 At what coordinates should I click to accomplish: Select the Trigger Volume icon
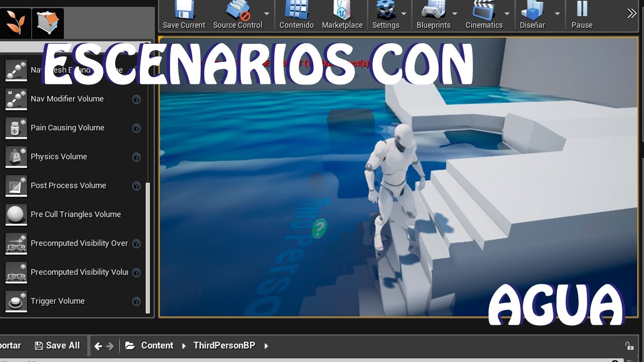point(16,301)
